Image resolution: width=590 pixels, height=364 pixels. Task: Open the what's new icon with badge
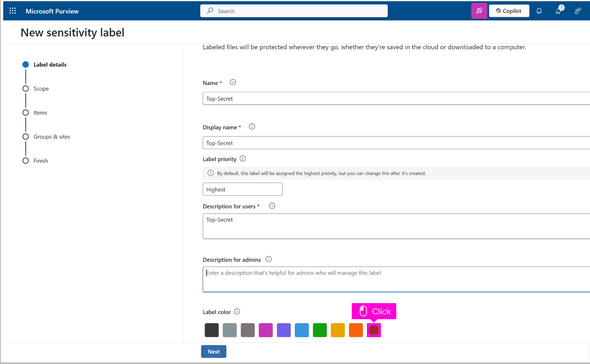click(x=559, y=10)
